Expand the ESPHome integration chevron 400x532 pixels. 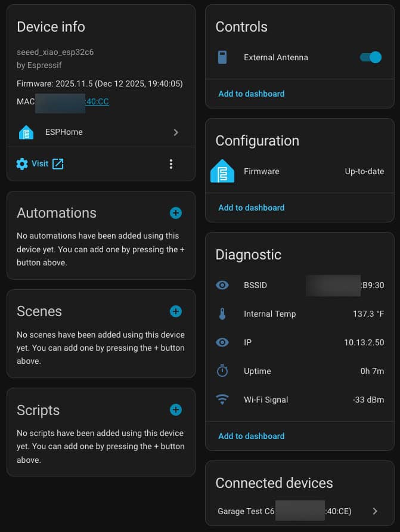pyautogui.click(x=176, y=132)
